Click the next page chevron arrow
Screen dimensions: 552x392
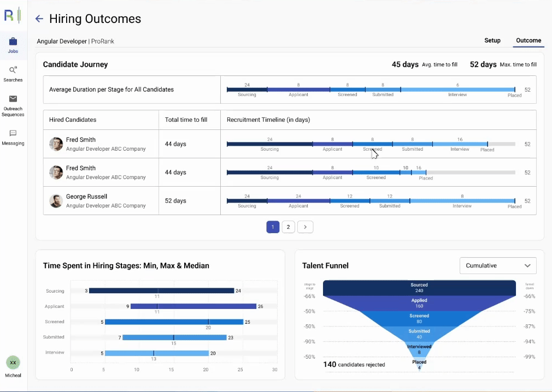click(305, 227)
